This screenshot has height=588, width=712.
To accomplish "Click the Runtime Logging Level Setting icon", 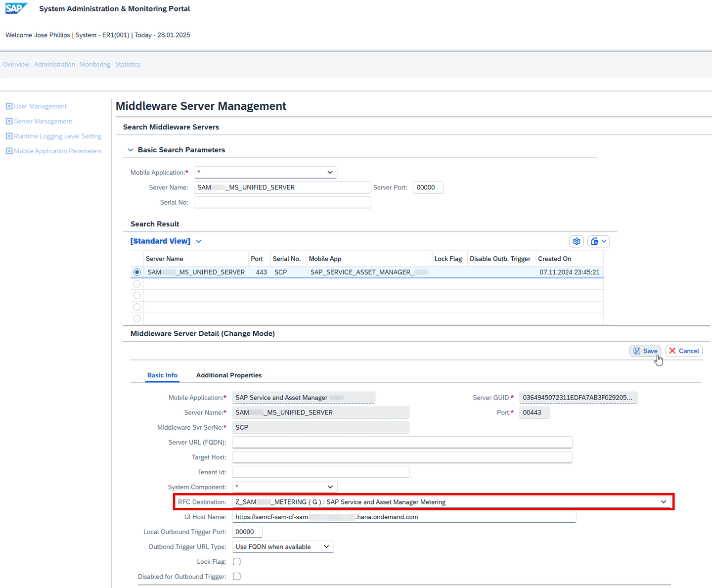I will [9, 136].
